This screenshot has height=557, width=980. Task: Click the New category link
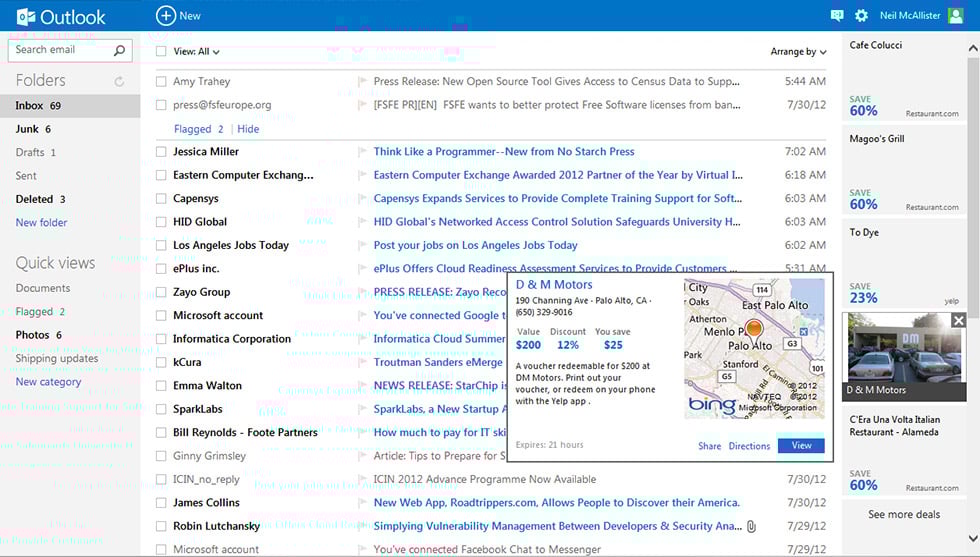48,382
